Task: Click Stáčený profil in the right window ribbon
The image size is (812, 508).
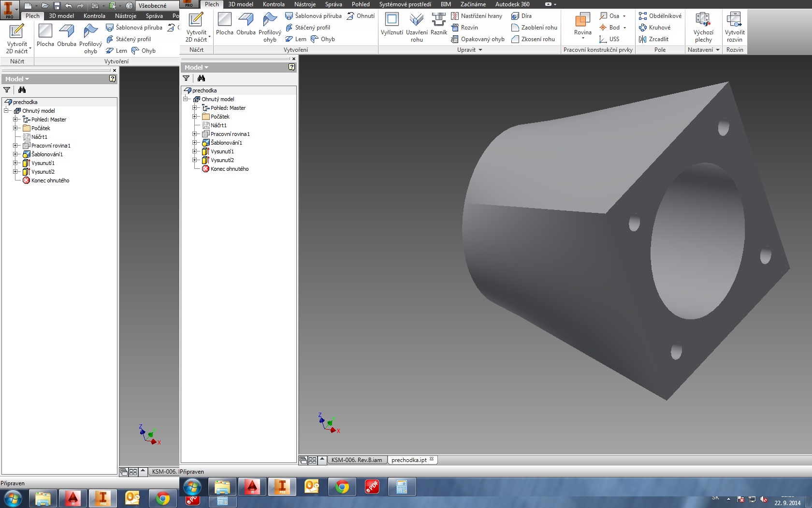Action: click(308, 28)
